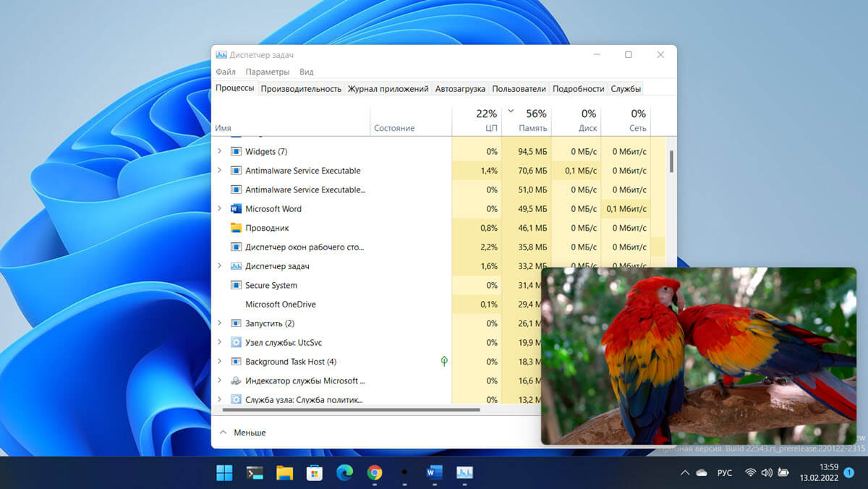The height and width of the screenshot is (489, 868).
Task: Click the Диспетчер окон рабочего стола icon
Action: (236, 247)
